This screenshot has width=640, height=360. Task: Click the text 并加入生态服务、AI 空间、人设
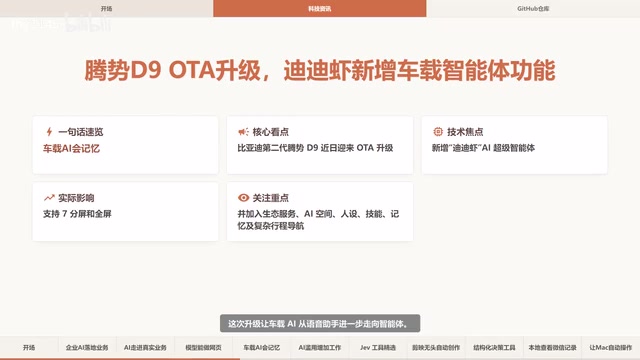coord(298,214)
